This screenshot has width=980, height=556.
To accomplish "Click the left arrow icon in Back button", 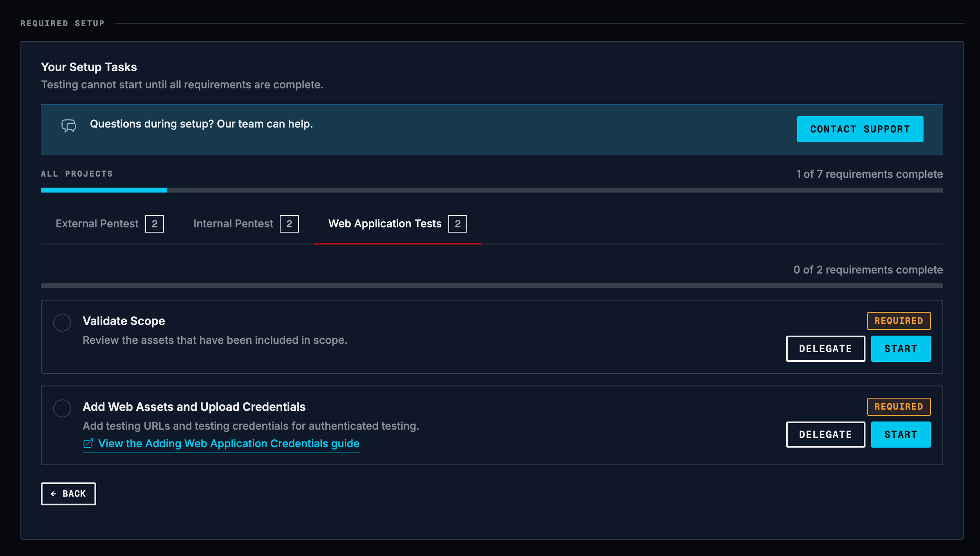I will click(x=53, y=494).
